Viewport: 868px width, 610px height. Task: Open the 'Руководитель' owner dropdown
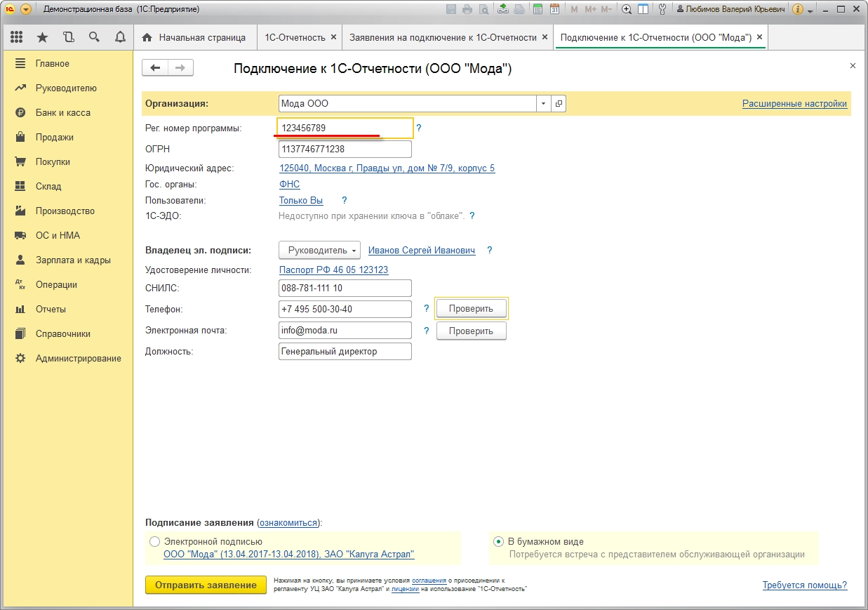click(319, 251)
